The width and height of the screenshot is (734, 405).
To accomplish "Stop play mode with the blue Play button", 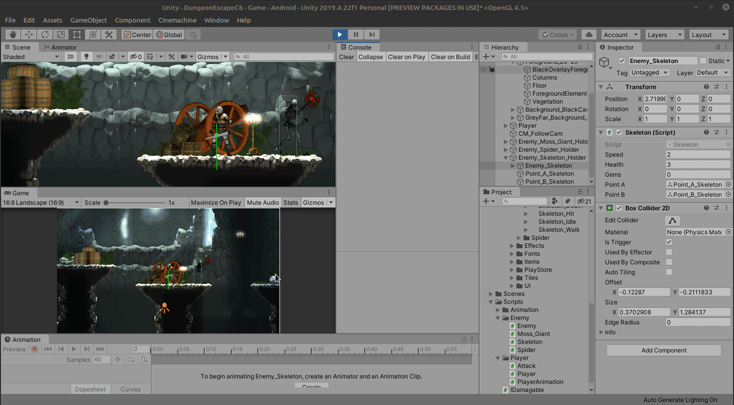I will [x=340, y=35].
